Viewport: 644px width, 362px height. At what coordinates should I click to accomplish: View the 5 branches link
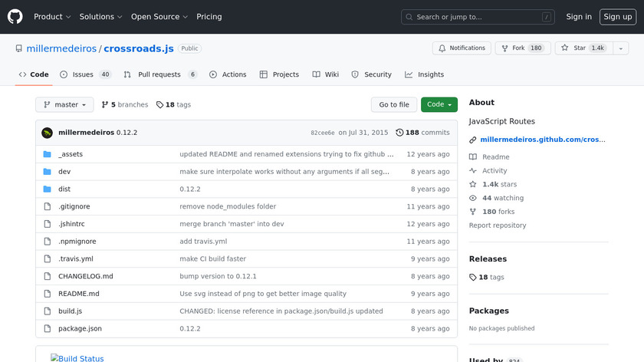point(125,104)
